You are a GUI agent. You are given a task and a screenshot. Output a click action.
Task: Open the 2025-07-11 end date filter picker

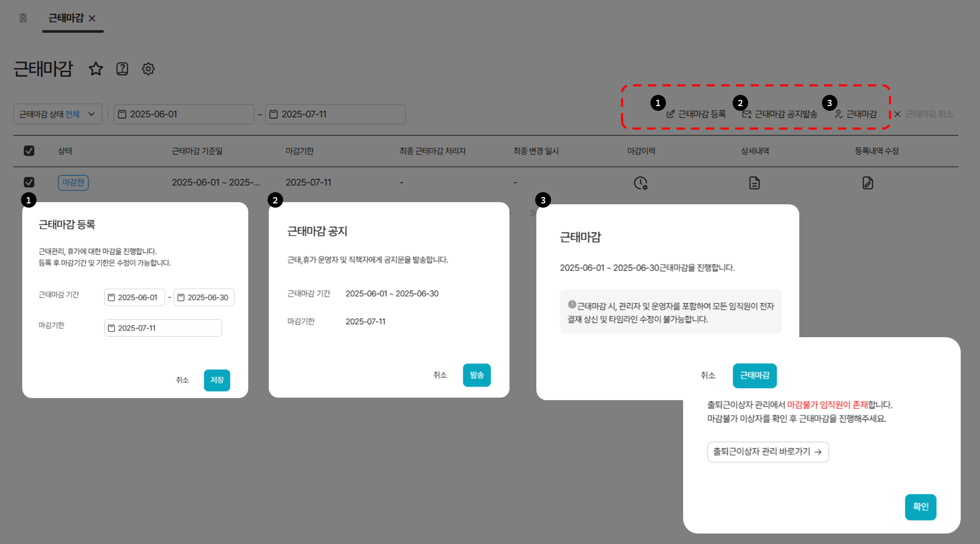[335, 114]
